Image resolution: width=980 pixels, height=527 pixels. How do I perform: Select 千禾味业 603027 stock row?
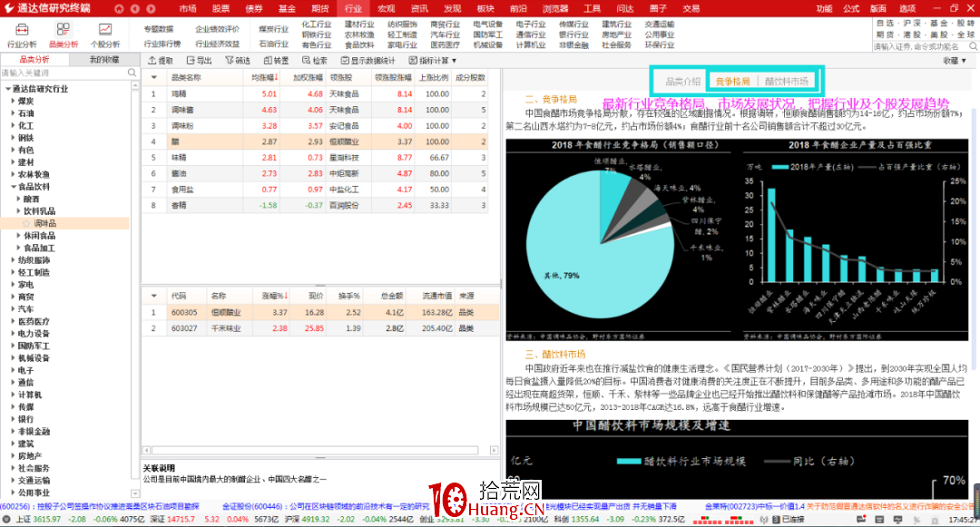[x=320, y=328]
